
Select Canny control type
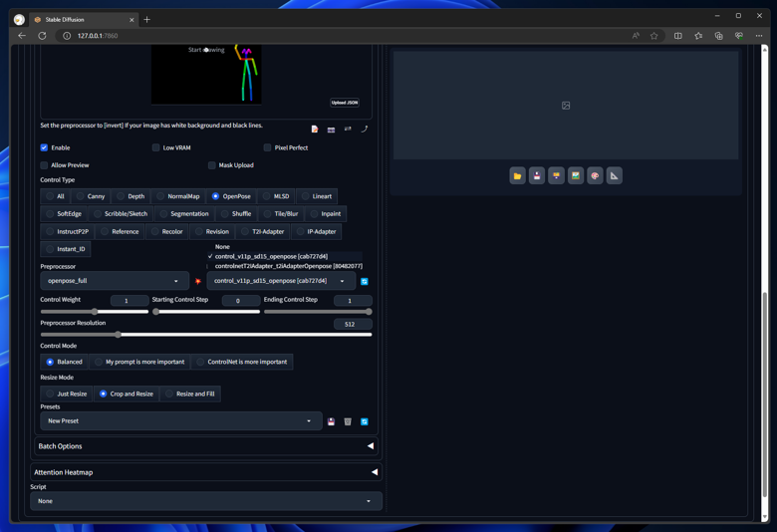click(x=91, y=196)
